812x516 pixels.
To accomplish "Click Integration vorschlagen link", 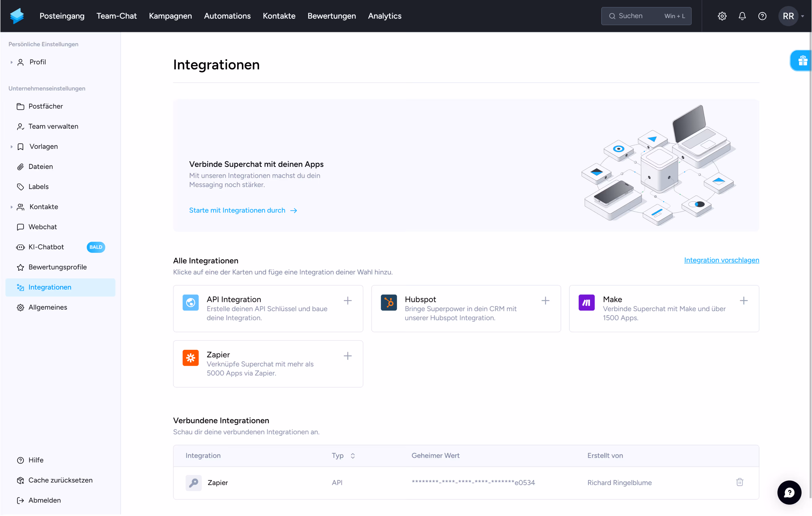I will pos(721,260).
